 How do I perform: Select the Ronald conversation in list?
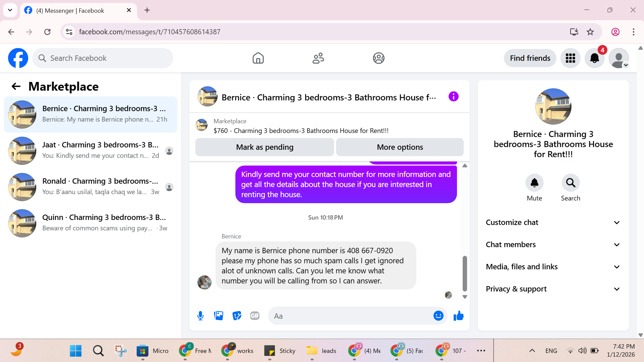coord(91,187)
